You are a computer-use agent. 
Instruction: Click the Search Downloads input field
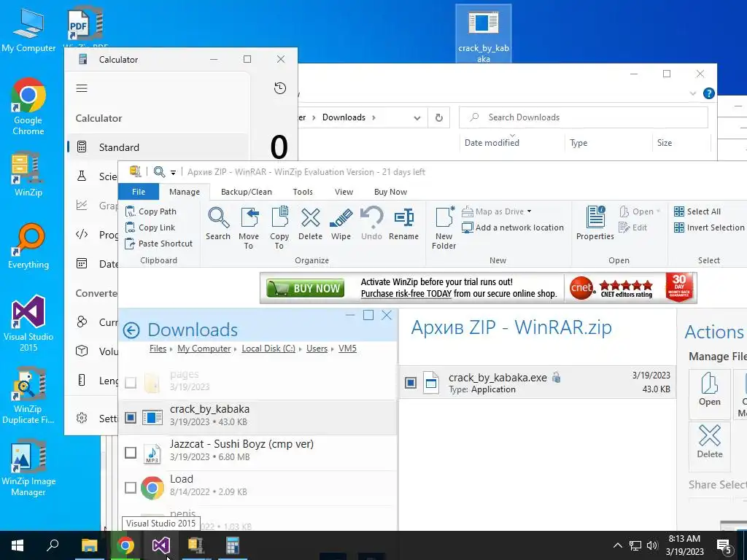click(583, 117)
